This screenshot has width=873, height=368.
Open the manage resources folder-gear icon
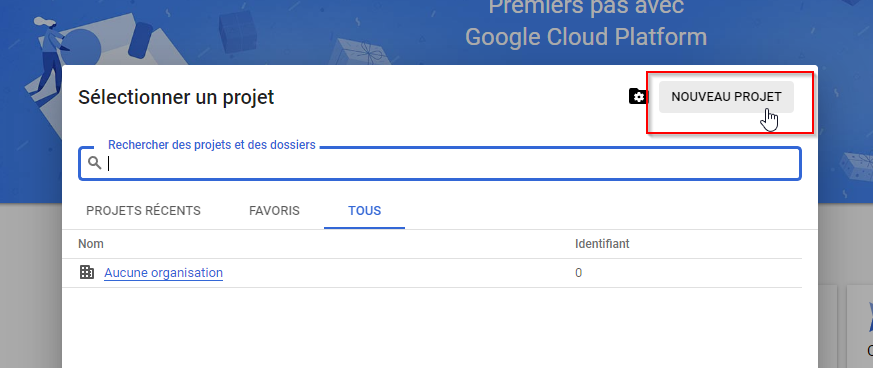[638, 96]
